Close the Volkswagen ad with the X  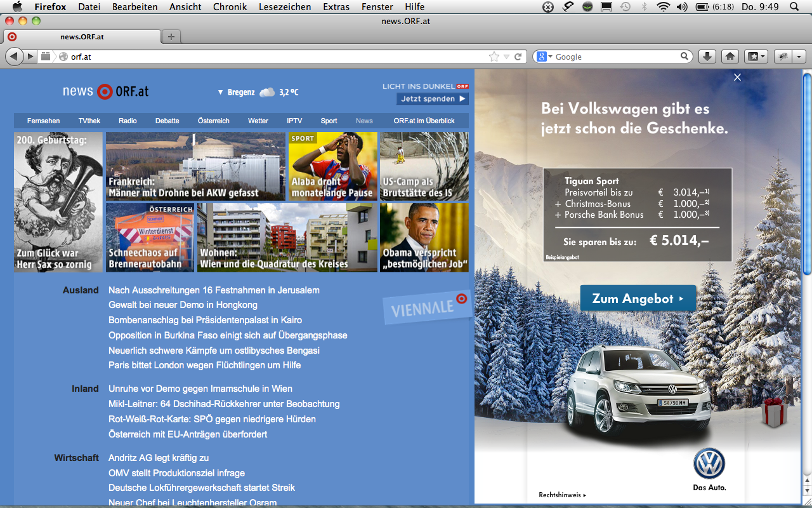[737, 77]
